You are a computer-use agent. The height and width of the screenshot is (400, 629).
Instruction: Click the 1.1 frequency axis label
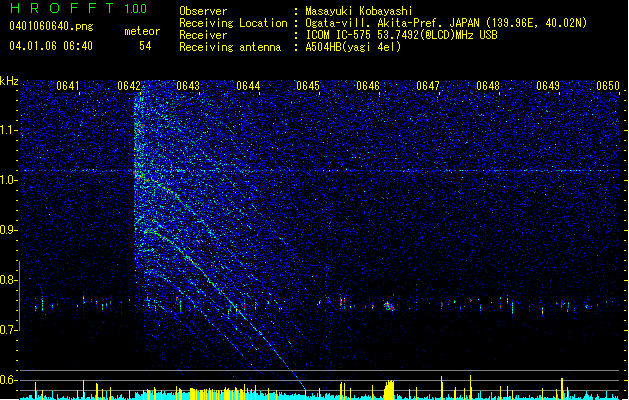[x=9, y=130]
